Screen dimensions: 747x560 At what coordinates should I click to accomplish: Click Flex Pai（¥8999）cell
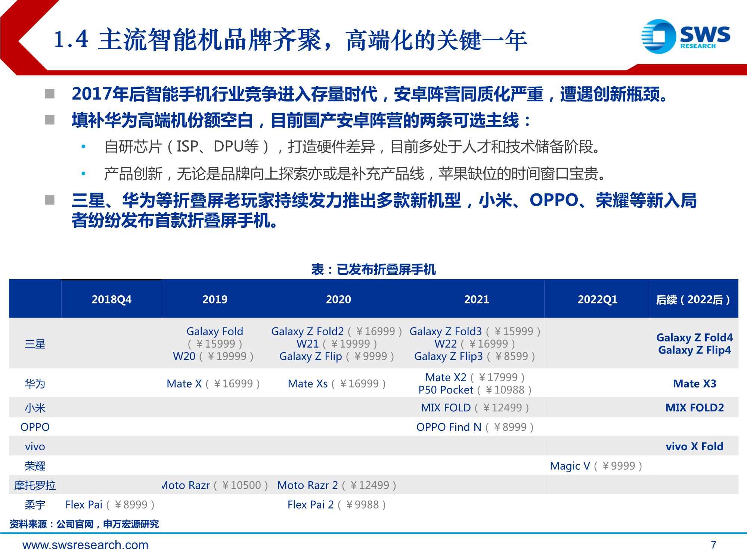click(110, 505)
